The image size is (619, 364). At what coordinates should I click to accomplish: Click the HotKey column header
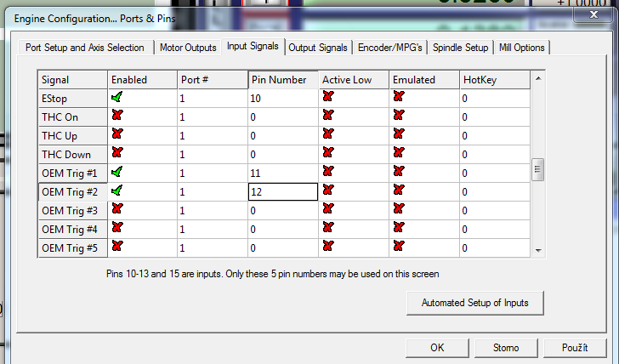495,80
